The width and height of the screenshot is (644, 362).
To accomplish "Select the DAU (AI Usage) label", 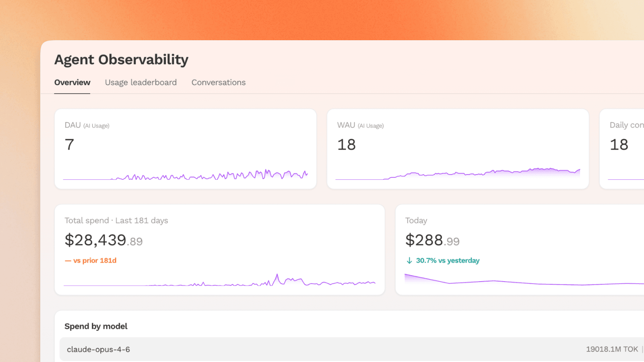I will coord(87,125).
